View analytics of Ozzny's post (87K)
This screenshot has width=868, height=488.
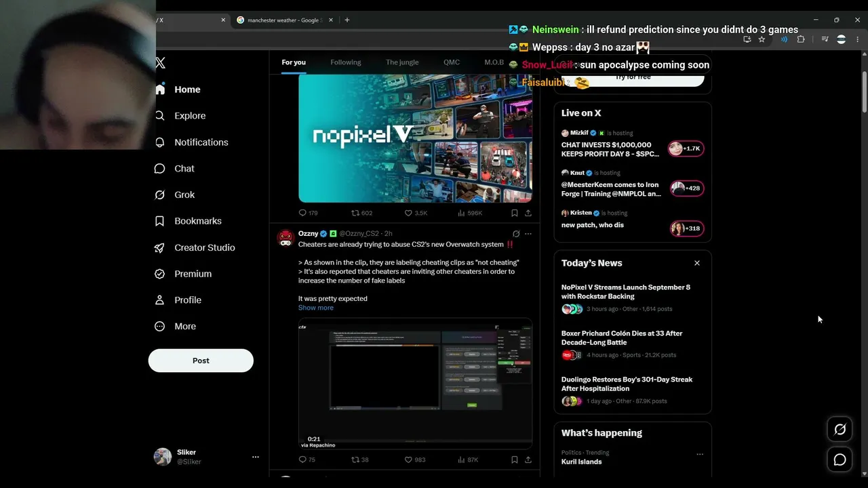[468, 460]
